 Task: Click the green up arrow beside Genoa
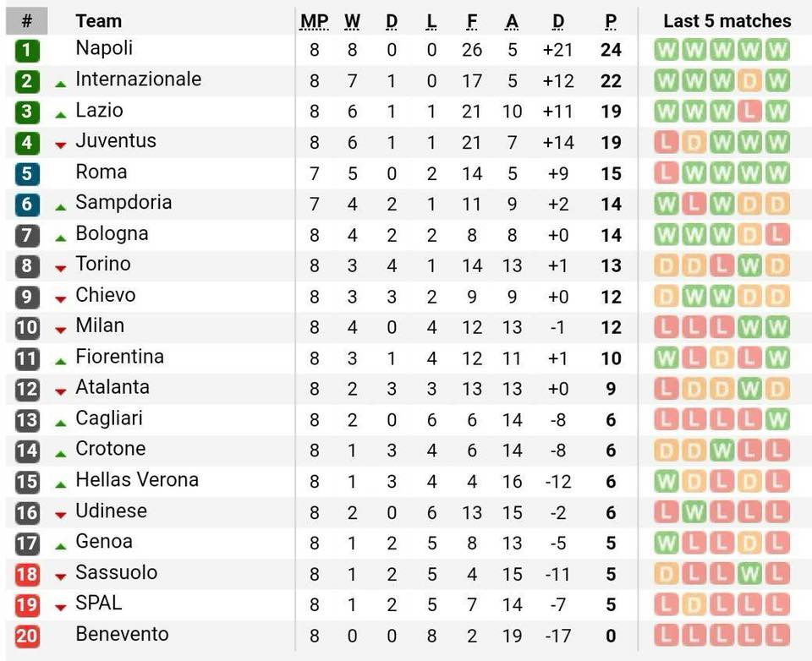pyautogui.click(x=61, y=546)
